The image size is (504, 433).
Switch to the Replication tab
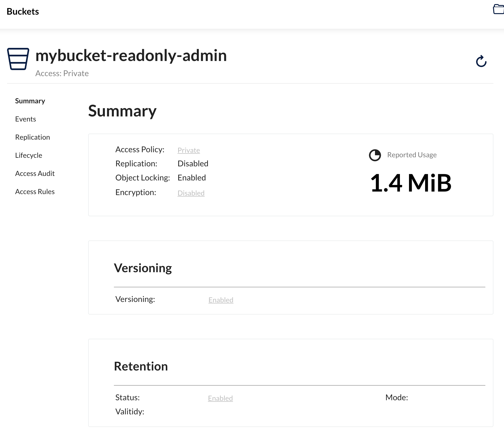pos(33,137)
